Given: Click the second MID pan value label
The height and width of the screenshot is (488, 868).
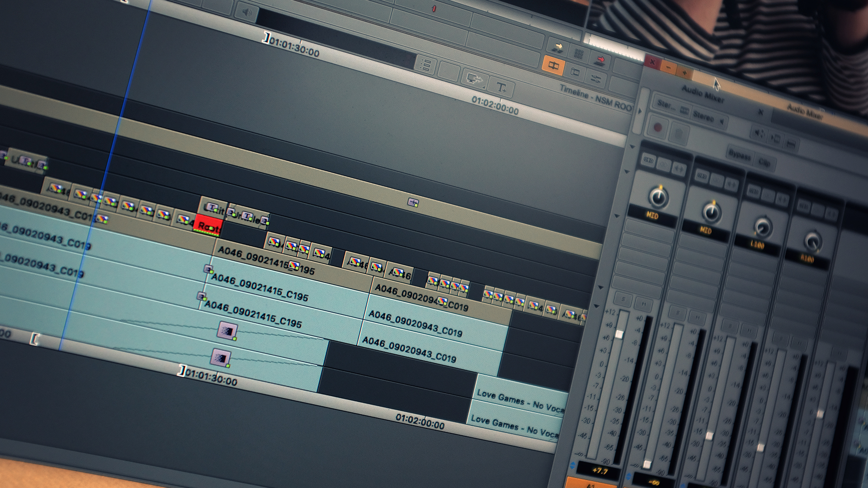Looking at the screenshot, I should point(706,230).
